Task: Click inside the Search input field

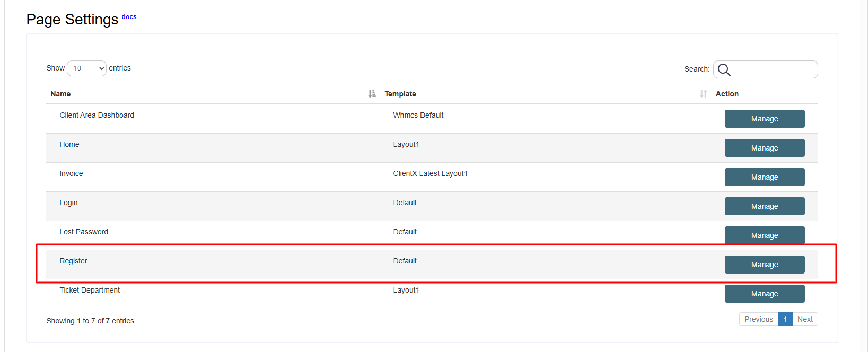Action: coord(773,70)
